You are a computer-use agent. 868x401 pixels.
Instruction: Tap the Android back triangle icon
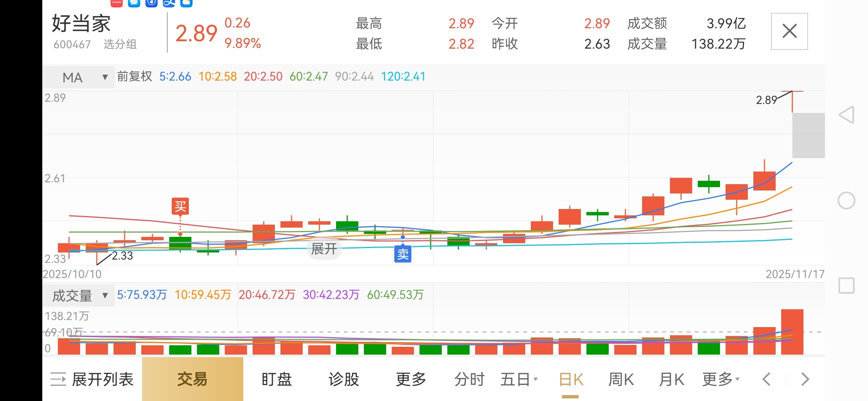[846, 115]
